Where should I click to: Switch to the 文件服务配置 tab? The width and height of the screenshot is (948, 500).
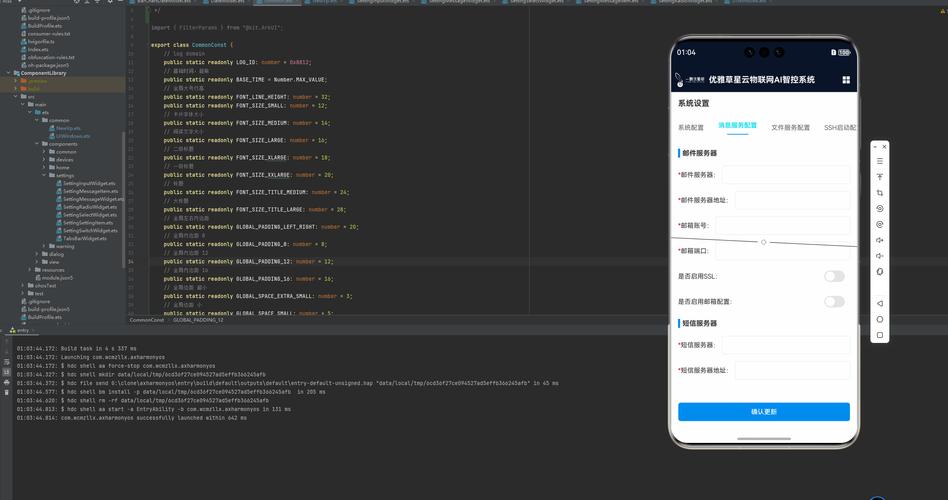point(790,128)
